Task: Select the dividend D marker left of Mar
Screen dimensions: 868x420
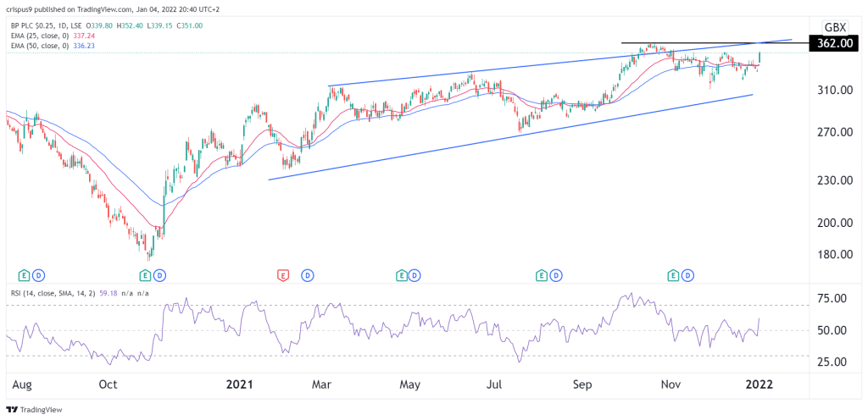Action: (x=306, y=274)
